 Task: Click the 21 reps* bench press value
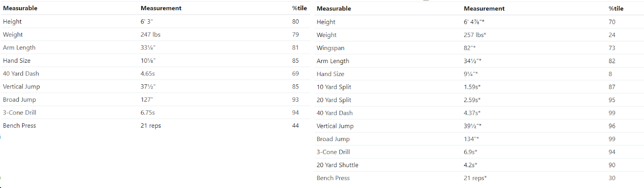click(x=475, y=178)
